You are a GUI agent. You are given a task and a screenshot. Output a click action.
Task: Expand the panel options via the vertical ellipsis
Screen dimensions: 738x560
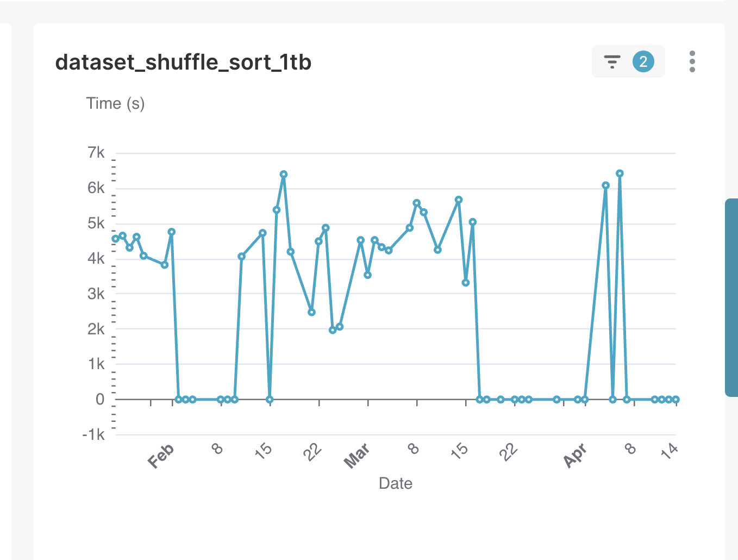[692, 61]
